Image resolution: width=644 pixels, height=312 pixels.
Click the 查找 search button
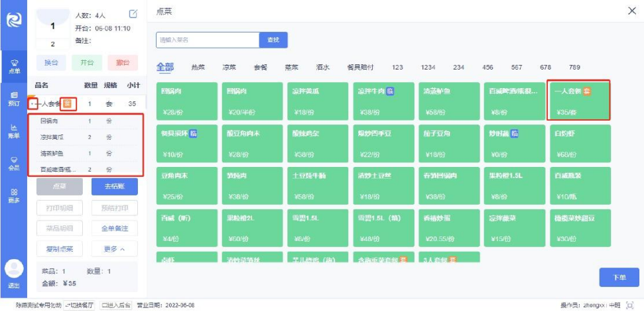pyautogui.click(x=273, y=40)
